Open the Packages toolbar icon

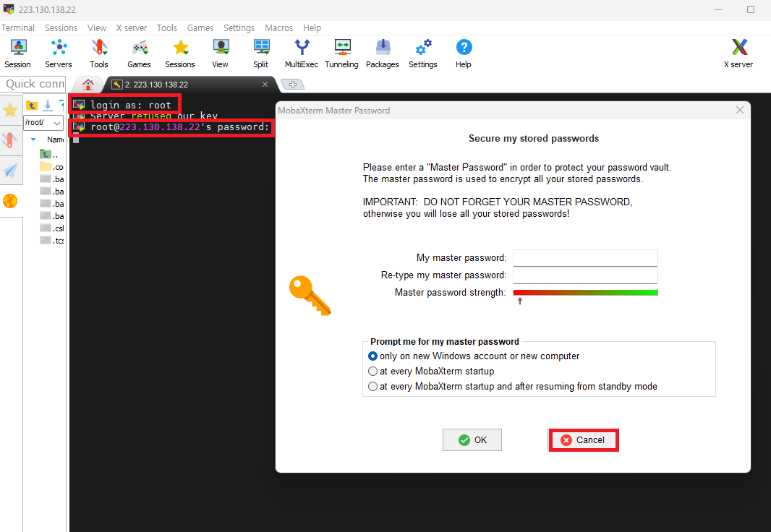pyautogui.click(x=383, y=53)
